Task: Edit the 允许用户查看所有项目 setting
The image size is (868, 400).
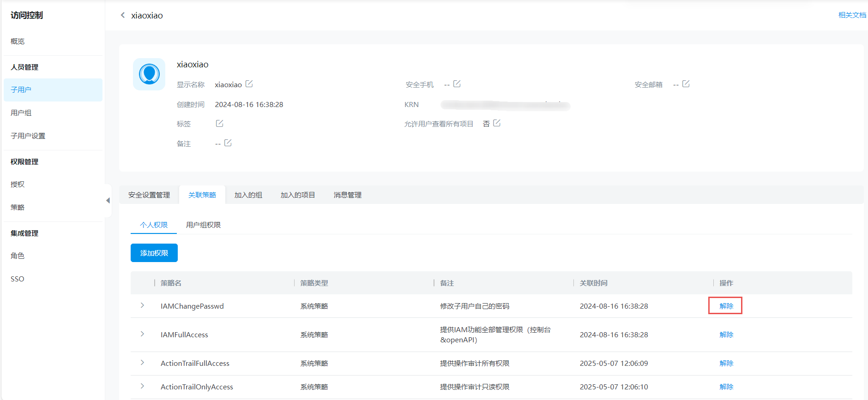Action: [x=497, y=123]
